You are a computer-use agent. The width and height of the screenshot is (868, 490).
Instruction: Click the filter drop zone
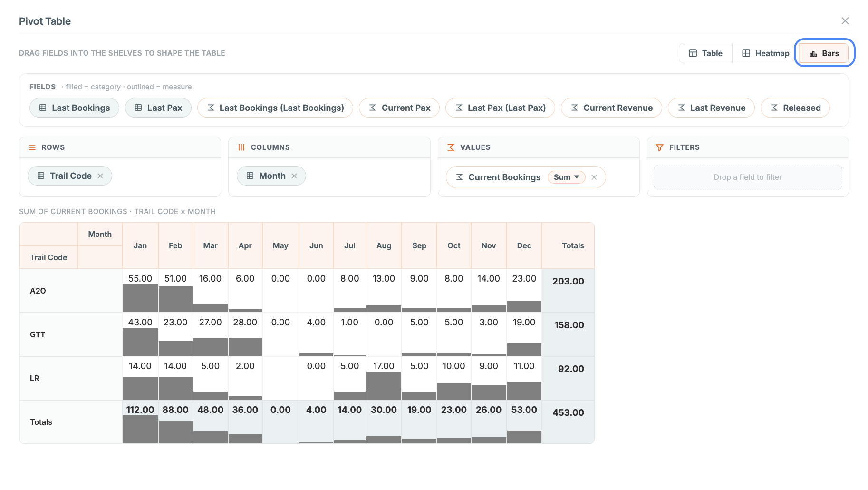748,177
